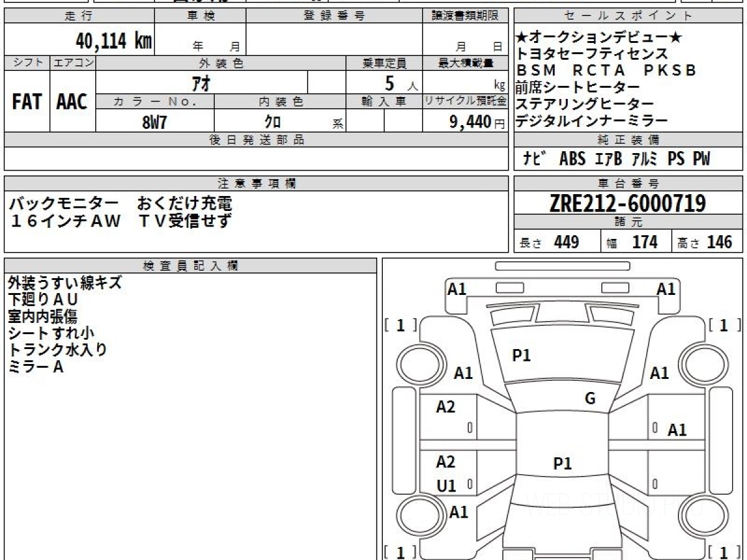
Task: Select the TV受信せず note
Action: (x=185, y=220)
